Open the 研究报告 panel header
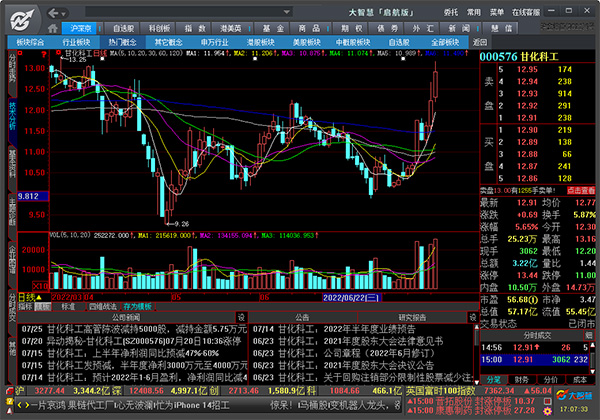The width and height of the screenshot is (600, 420). [412, 317]
